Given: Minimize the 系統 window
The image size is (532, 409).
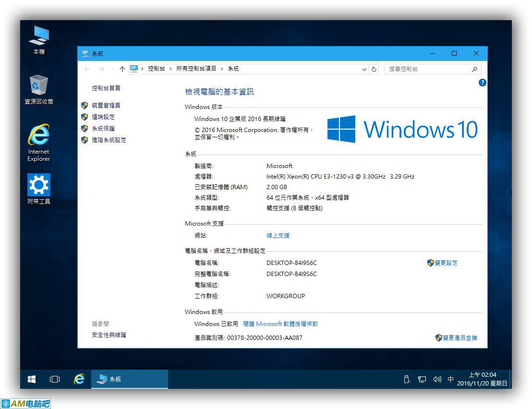Looking at the screenshot, I should [433, 54].
